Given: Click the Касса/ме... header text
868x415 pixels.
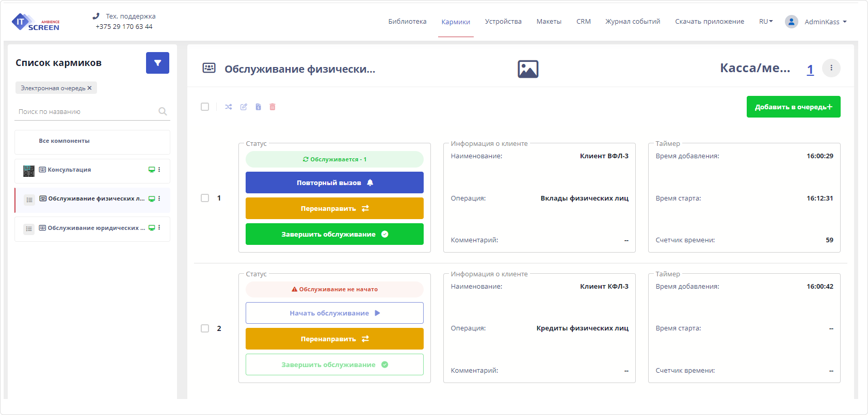Looking at the screenshot, I should click(755, 68).
